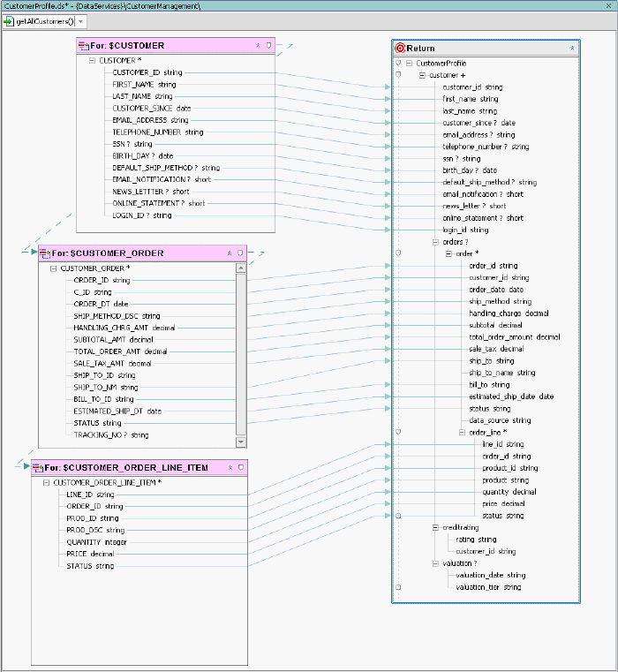Click the marker icon beside creditrating's status row
This screenshot has width=618, height=672.
pyautogui.click(x=398, y=516)
